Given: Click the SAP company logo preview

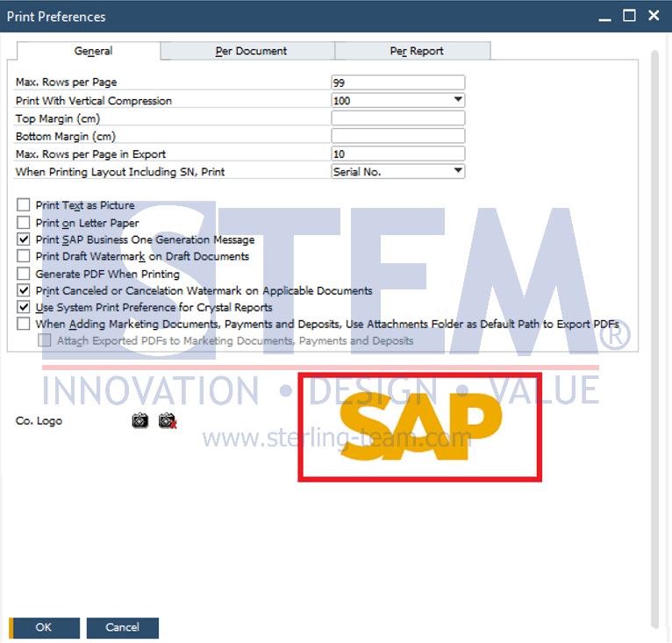Looking at the screenshot, I should 420,427.
